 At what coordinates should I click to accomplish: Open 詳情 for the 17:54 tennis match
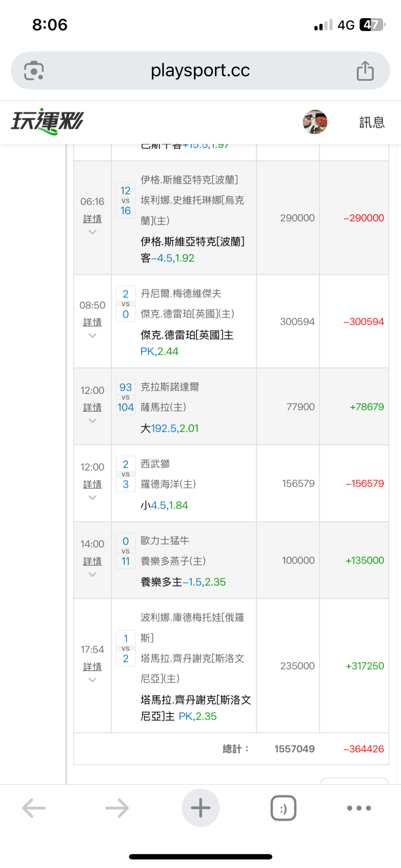pos(92,667)
